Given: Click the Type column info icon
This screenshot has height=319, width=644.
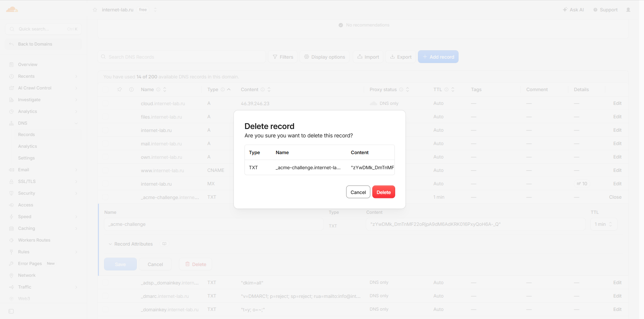Looking at the screenshot, I should click(223, 89).
